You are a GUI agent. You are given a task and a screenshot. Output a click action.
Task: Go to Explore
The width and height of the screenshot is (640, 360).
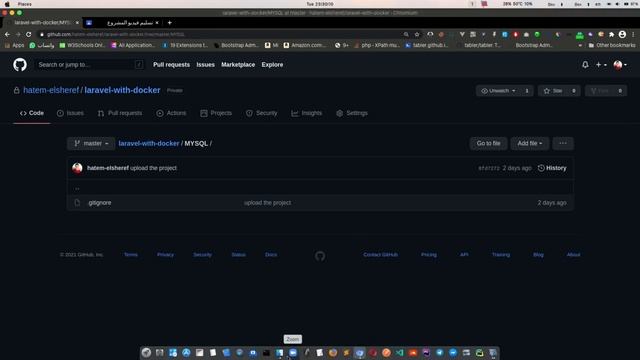pyautogui.click(x=272, y=64)
